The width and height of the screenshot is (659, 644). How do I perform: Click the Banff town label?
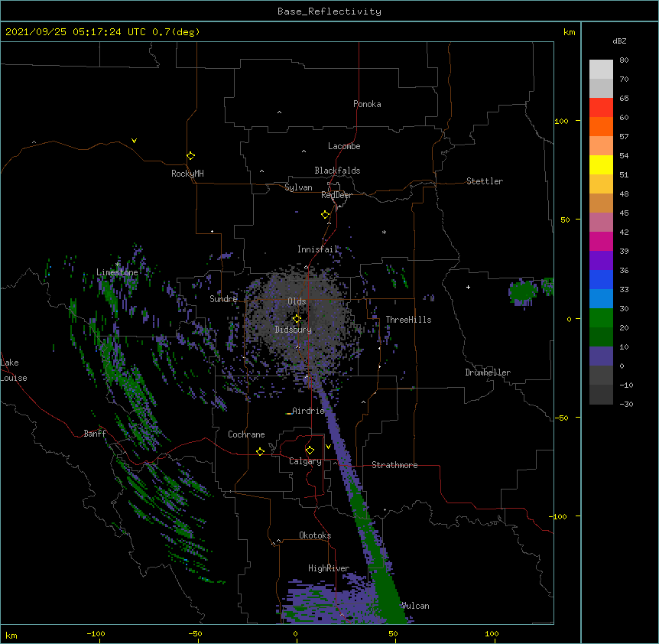click(95, 434)
